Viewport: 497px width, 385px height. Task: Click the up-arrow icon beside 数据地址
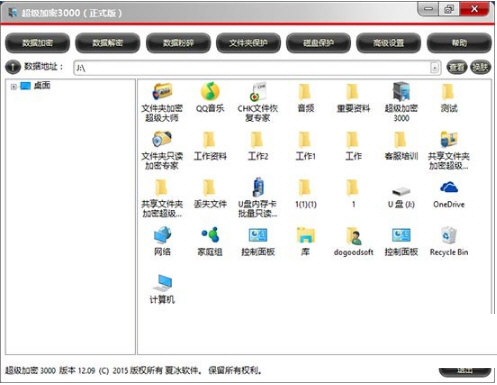13,67
